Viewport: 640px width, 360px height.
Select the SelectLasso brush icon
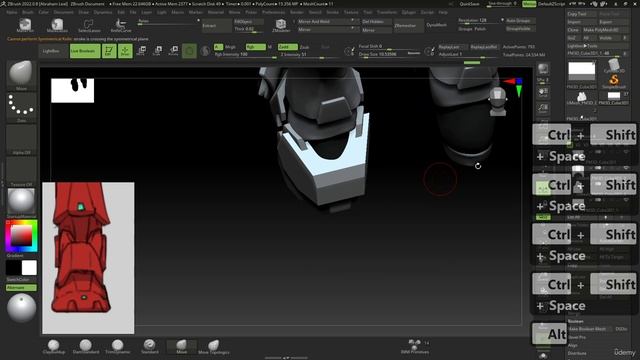[89, 25]
